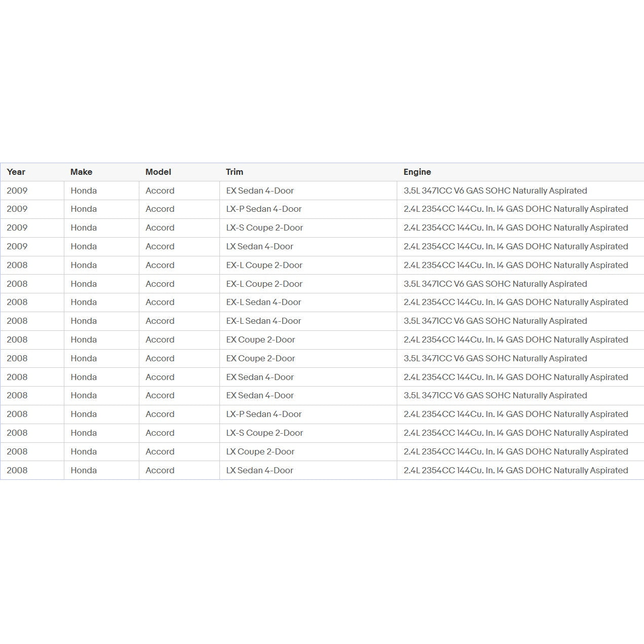Click 2009 LX-P Sedan 4-Door trim cell

[263, 209]
